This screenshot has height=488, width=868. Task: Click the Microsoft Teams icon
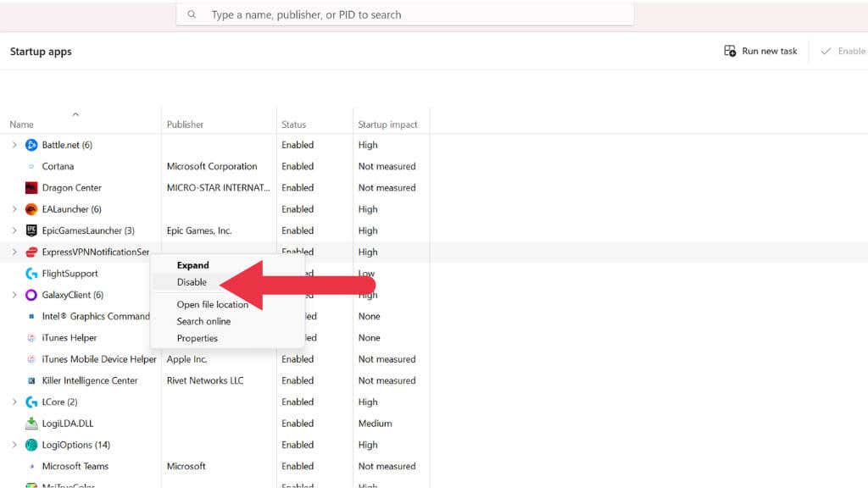31,467
